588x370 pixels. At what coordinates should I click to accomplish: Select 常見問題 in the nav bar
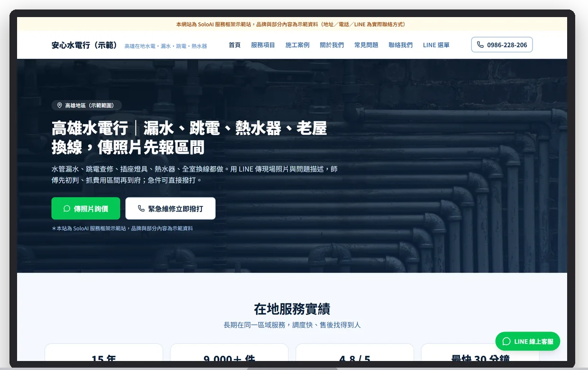366,45
